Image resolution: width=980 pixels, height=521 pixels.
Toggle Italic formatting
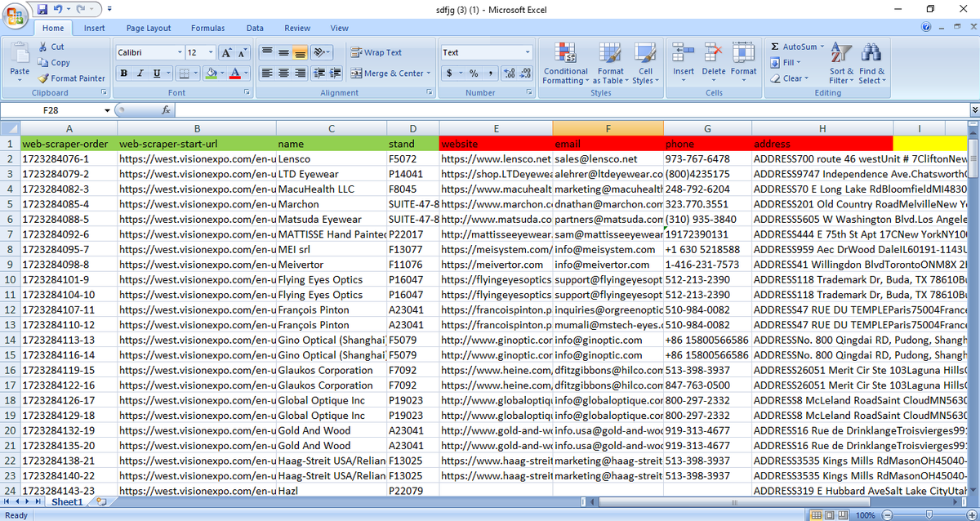[140, 73]
